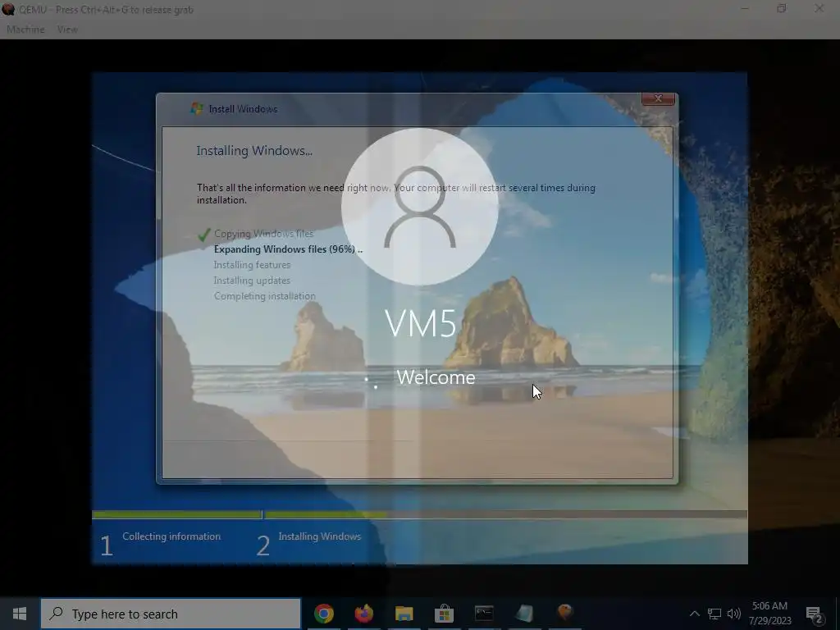Click the Installing Windows... heading
The height and width of the screenshot is (630, 840).
click(x=254, y=151)
